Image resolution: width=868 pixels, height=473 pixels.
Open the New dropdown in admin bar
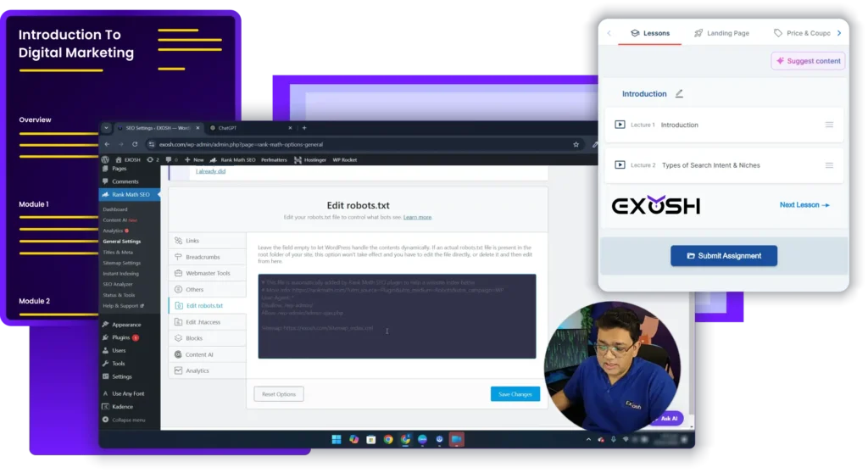[194, 159]
